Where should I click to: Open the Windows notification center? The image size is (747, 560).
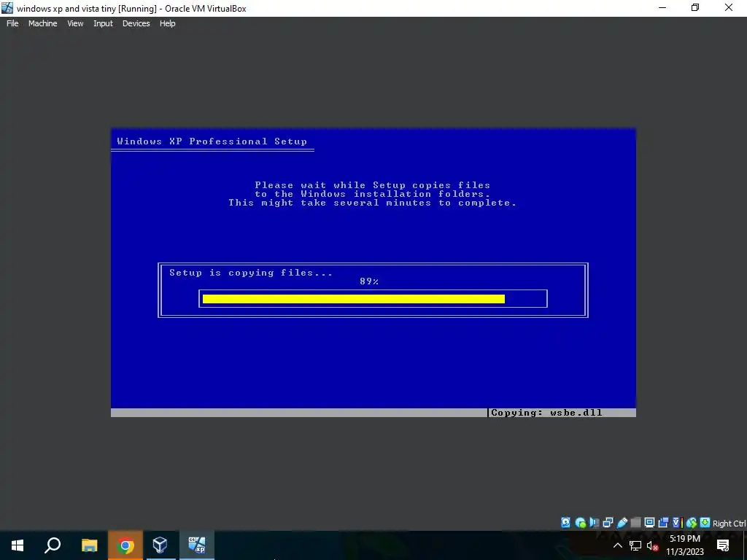[x=723, y=545]
